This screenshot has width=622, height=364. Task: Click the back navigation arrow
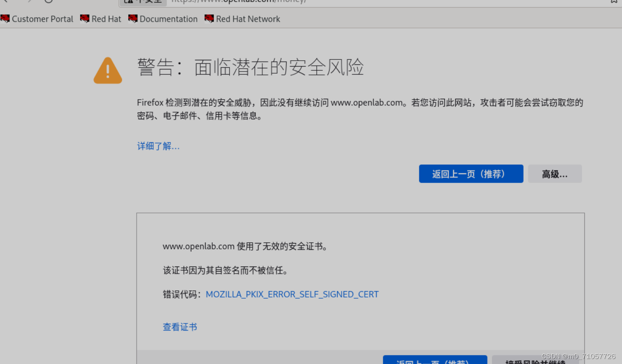[5, 2]
